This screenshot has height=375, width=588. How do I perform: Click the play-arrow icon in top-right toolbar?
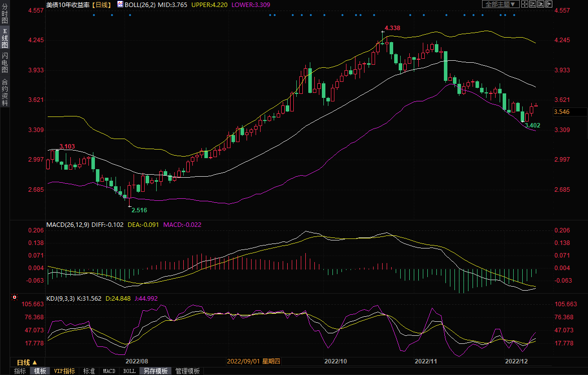[x=541, y=4]
